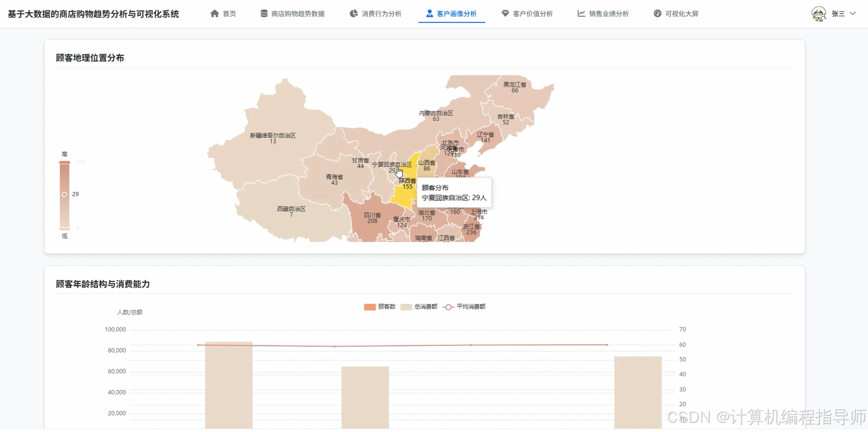Click the 顾客地理位置分布 section title
The image size is (868, 432).
click(90, 58)
